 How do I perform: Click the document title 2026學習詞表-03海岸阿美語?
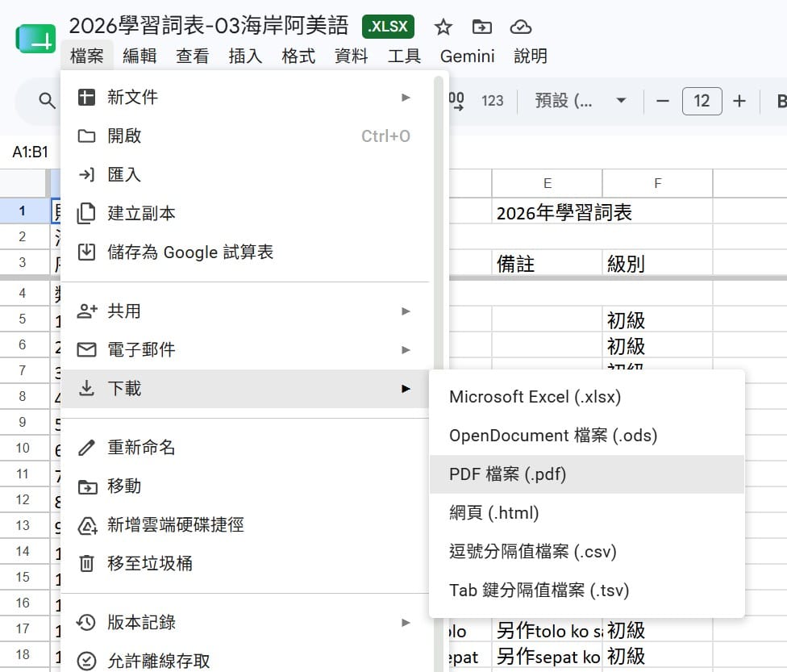point(209,26)
